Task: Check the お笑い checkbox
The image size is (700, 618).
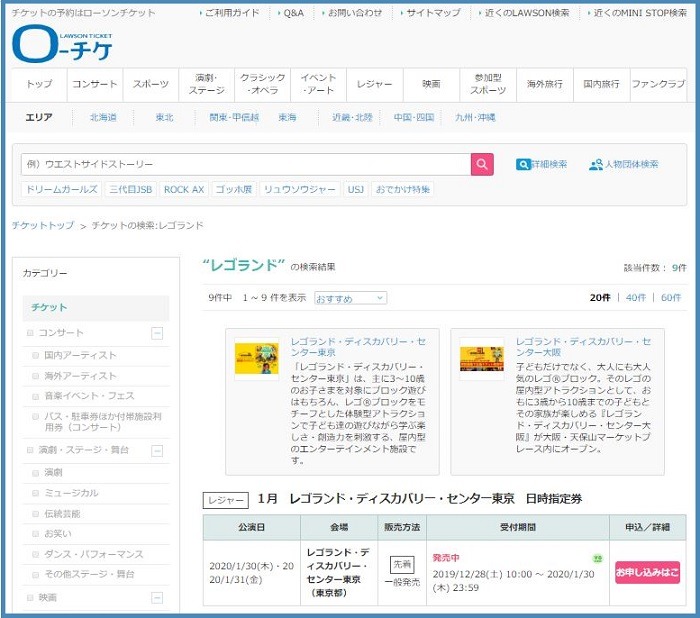Action: [36, 534]
